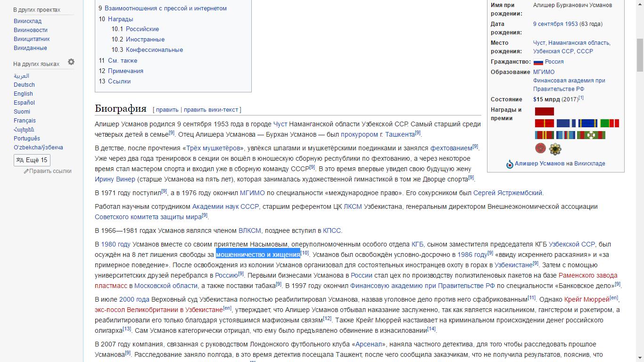
Task: Open the МГИМО link in biography paragraph
Action: click(x=252, y=193)
